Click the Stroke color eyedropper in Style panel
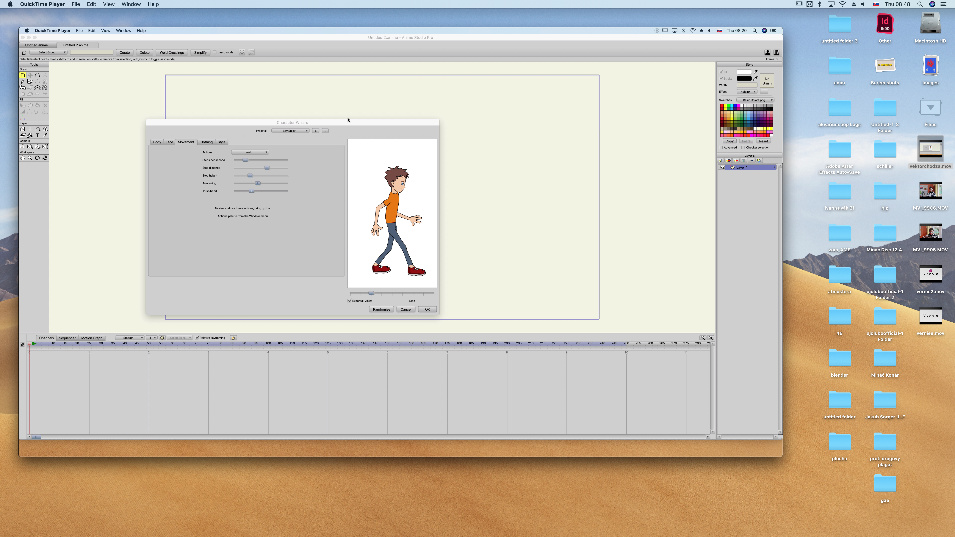Screen dimensions: 955x537 (x=756, y=79)
